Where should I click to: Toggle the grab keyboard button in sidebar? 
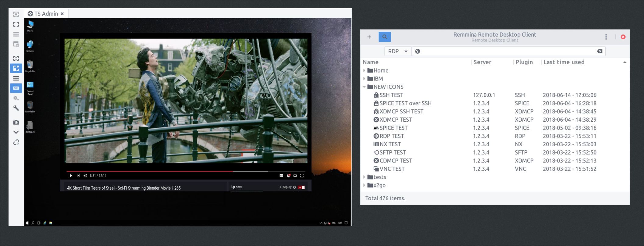[x=16, y=88]
